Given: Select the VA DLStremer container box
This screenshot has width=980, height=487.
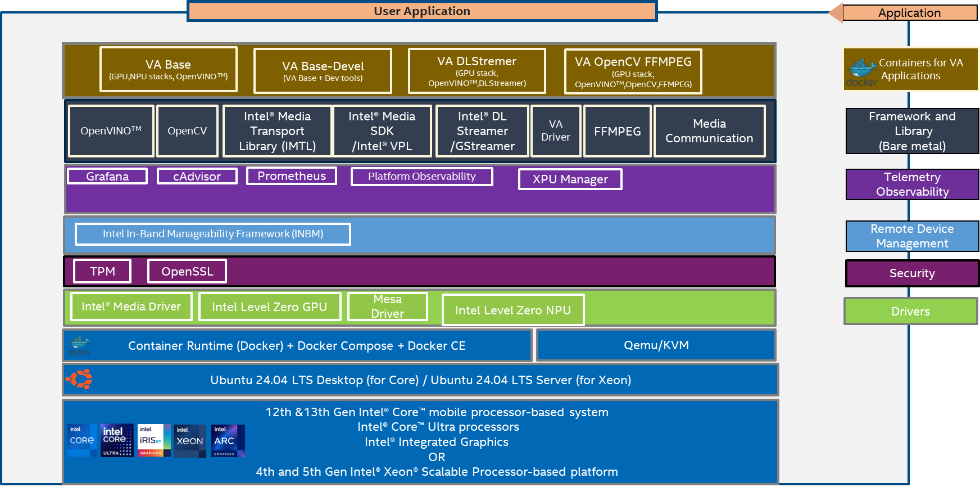Looking at the screenshot, I should 477,71.
